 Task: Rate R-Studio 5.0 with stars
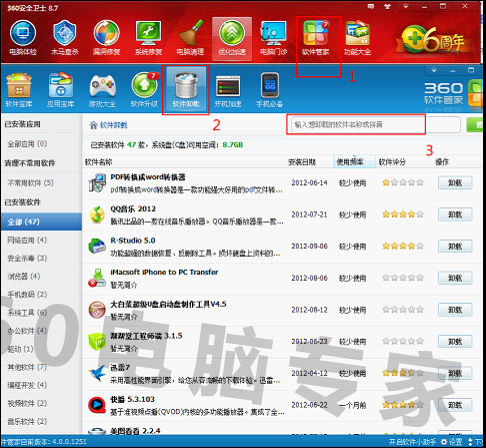tap(403, 246)
